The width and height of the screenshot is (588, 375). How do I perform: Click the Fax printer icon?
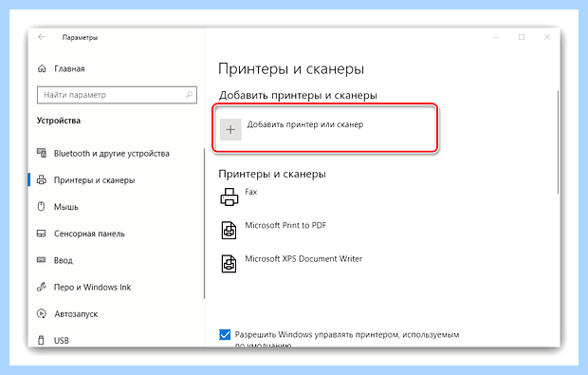coord(230,197)
